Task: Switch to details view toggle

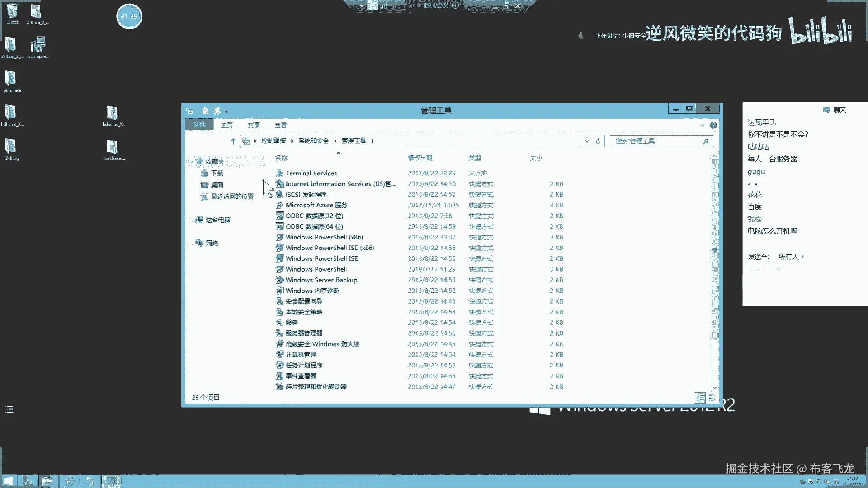Action: pyautogui.click(x=700, y=398)
